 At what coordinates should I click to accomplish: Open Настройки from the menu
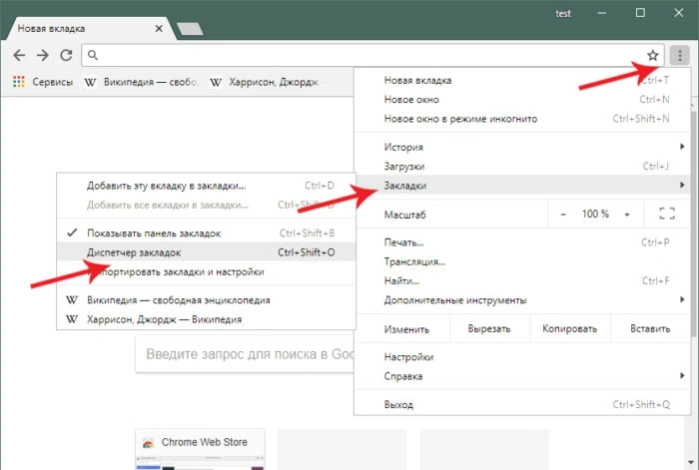(523, 357)
